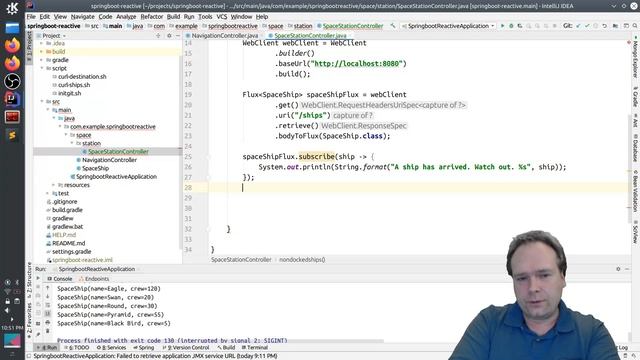The height and width of the screenshot is (360, 640).
Task: Expand the .idea folder
Action: pyautogui.click(x=42, y=43)
